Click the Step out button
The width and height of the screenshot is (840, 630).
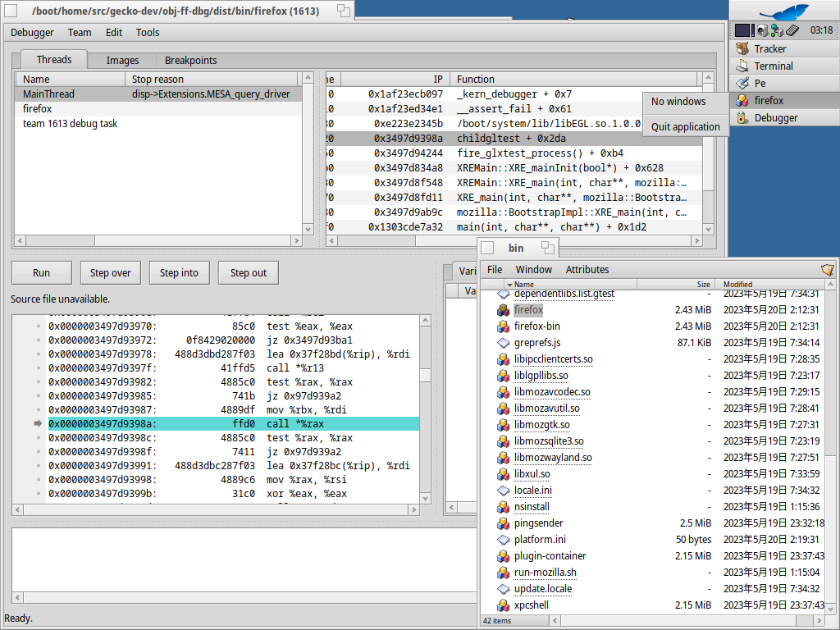click(248, 272)
